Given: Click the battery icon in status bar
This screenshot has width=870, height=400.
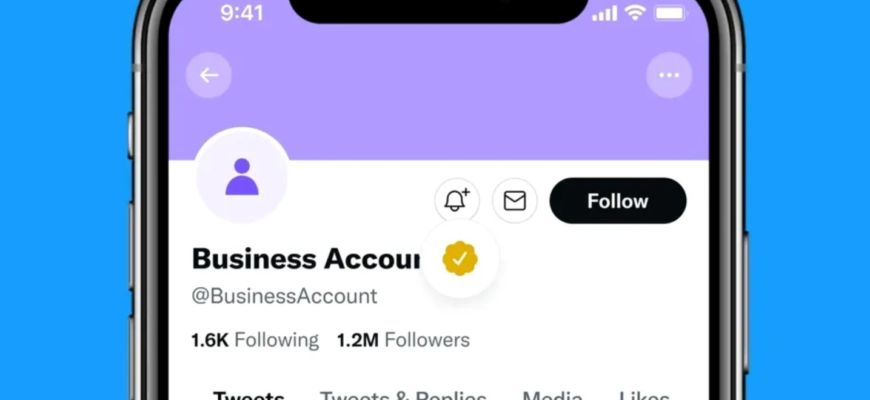Looking at the screenshot, I should (670, 14).
